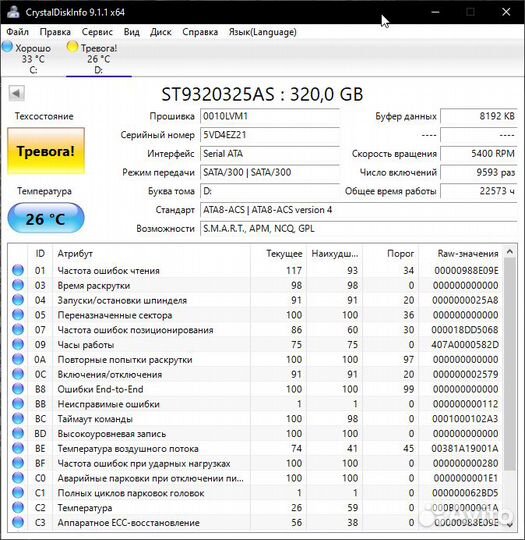Click the yellow status circle of disk D:
Screen dimensions: 525x540
72,46
